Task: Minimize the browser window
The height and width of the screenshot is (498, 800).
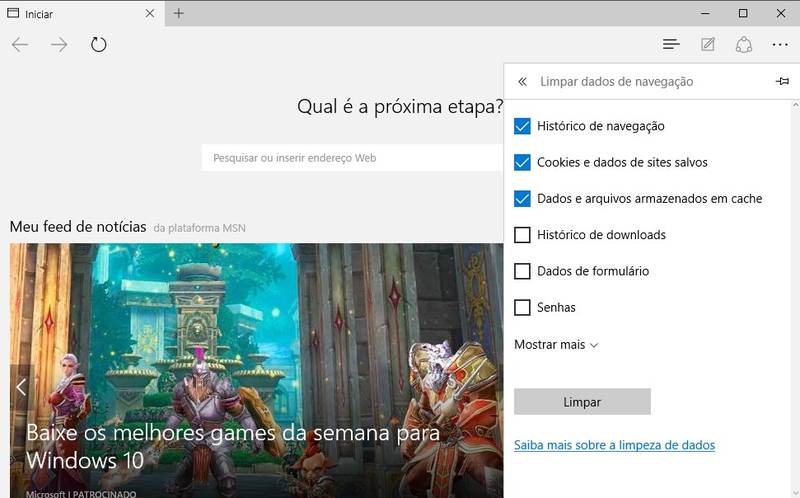Action: pos(705,14)
